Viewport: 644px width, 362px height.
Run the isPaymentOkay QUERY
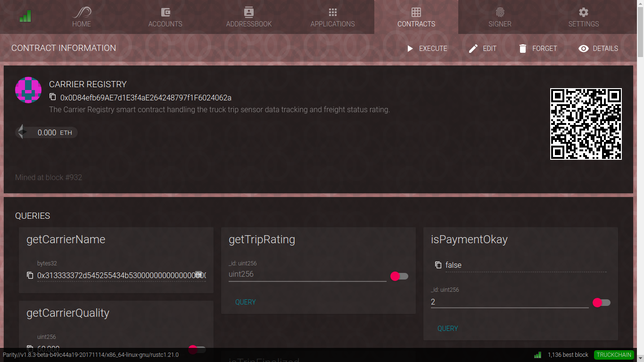pos(448,329)
